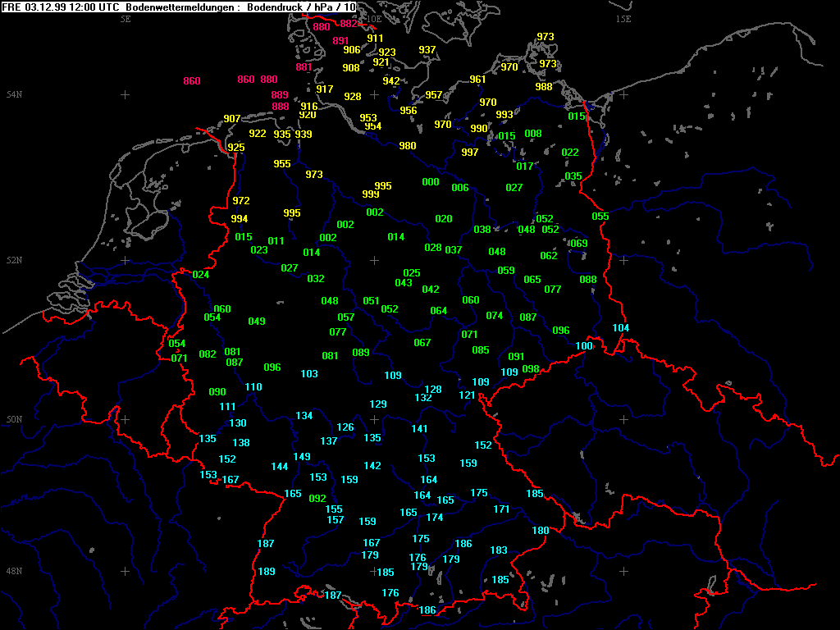The height and width of the screenshot is (630, 840).
Task: Select the cyan value 180
Action: 541,531
